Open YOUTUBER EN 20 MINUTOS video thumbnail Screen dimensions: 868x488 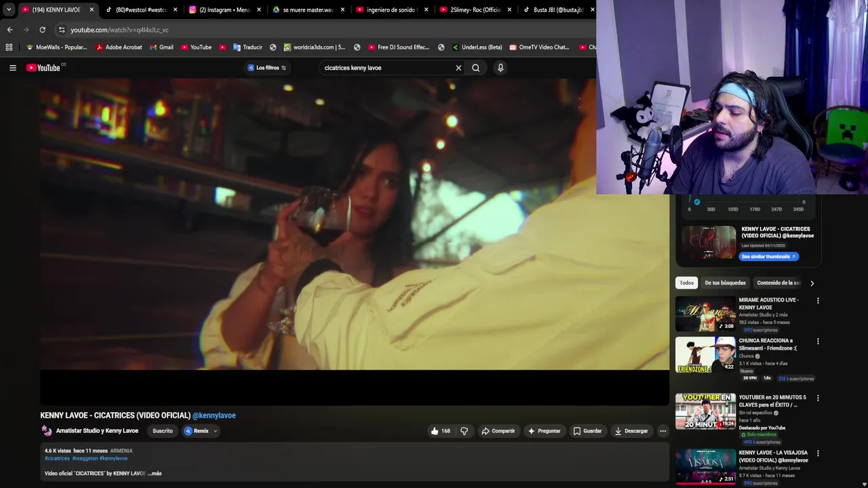[x=705, y=411]
